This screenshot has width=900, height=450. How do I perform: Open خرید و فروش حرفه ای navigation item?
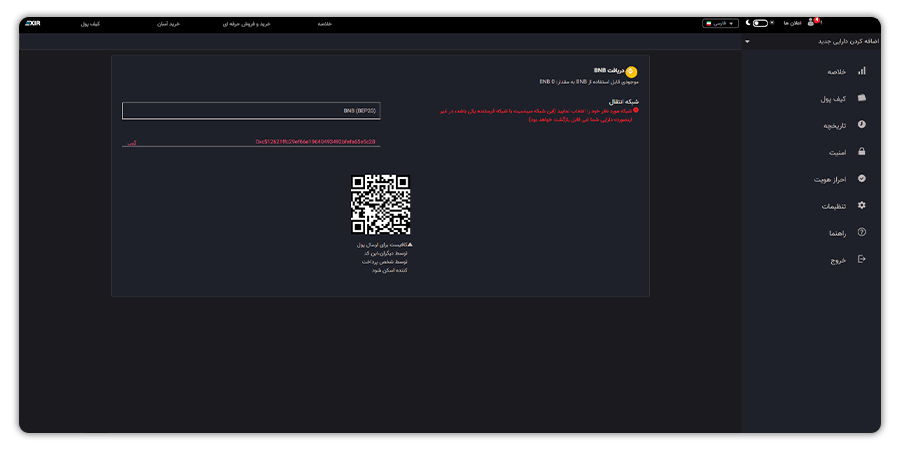pos(247,24)
